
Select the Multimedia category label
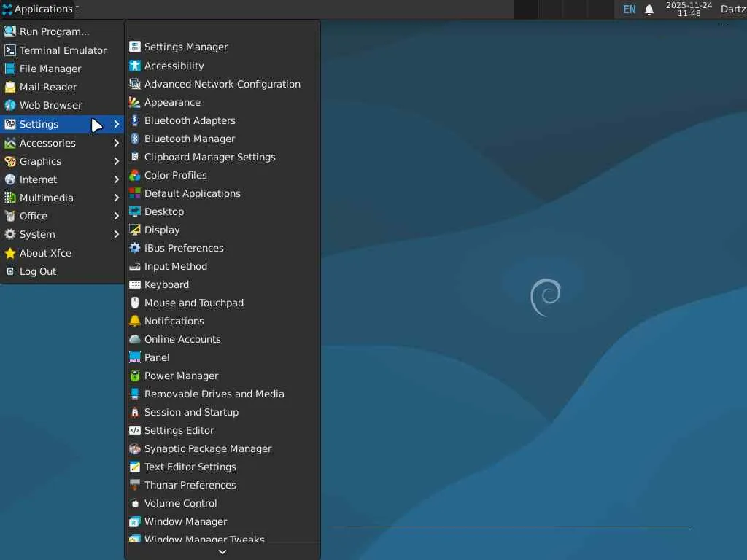(x=46, y=198)
